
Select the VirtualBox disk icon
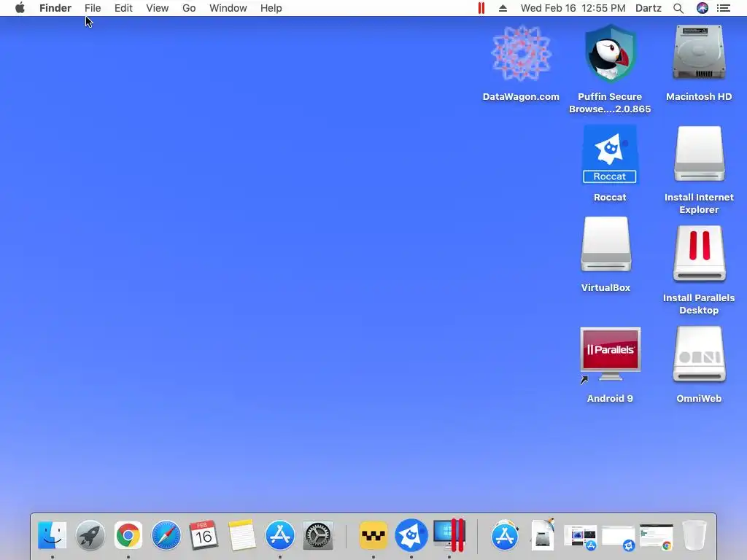(606, 244)
